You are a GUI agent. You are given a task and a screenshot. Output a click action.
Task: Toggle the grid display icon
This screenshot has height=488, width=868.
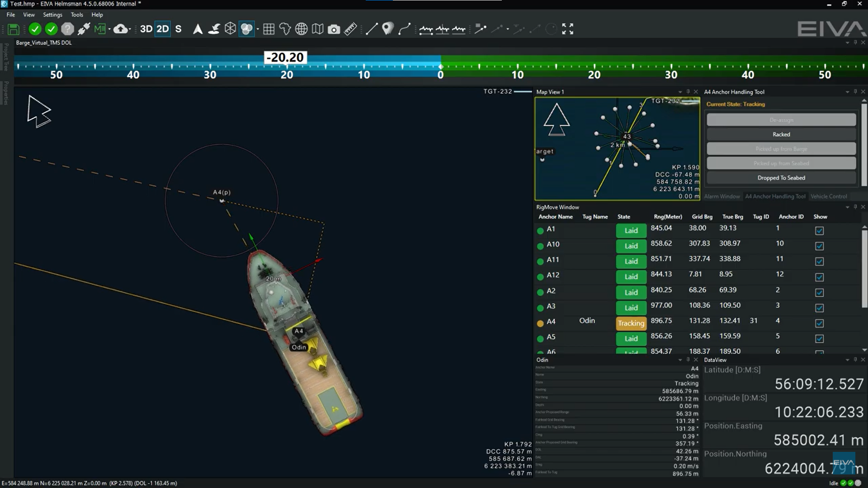(x=269, y=29)
